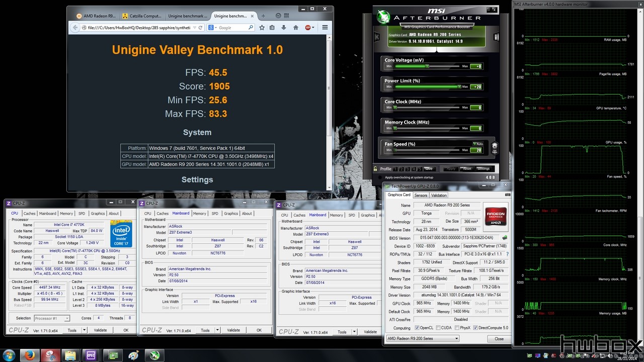This screenshot has height=362, width=644.
Task: Click the Firefox back arrow button
Action: click(x=75, y=28)
